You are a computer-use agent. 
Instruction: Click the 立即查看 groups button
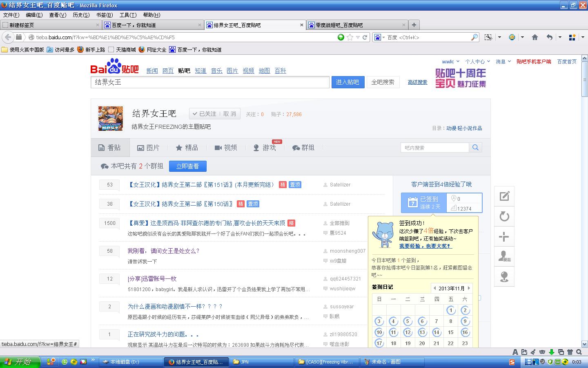188,166
